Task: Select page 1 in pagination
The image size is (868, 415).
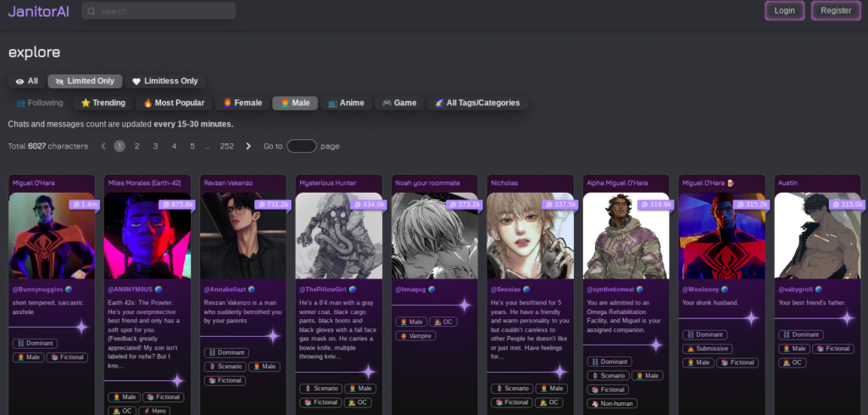Action: point(120,146)
